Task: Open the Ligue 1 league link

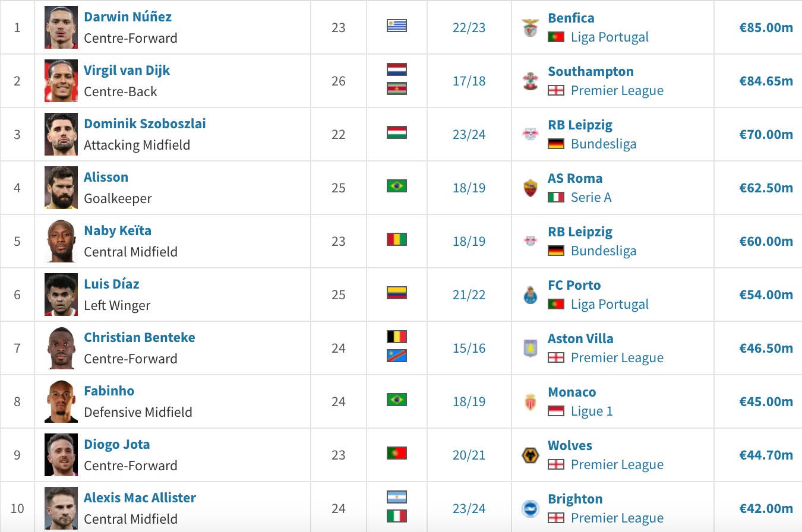Action: (592, 411)
